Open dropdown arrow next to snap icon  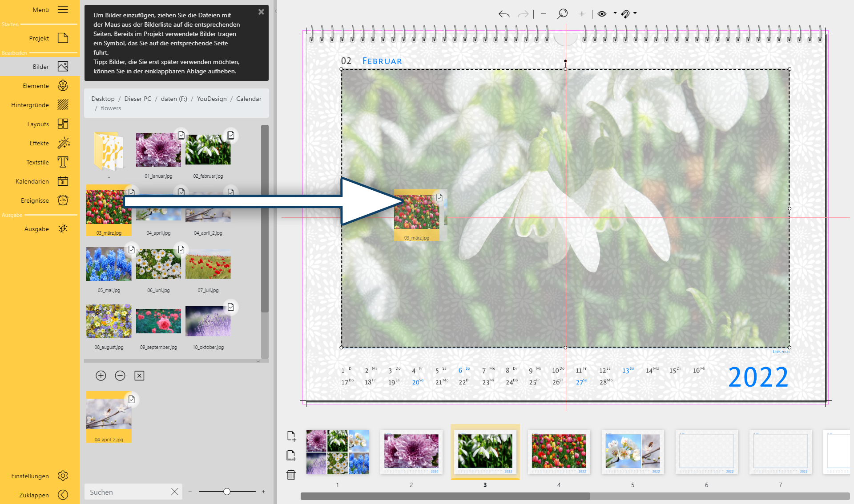pos(635,13)
